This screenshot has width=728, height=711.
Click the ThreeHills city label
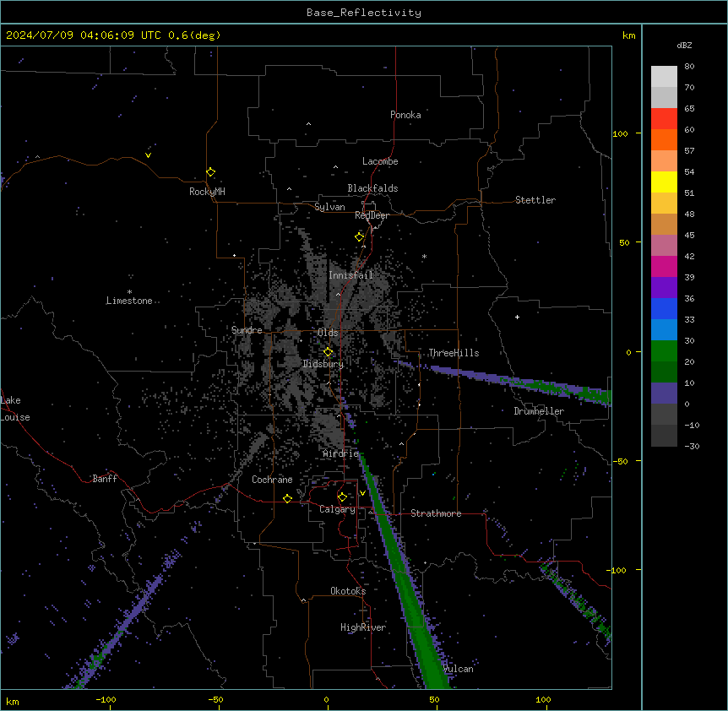point(454,353)
